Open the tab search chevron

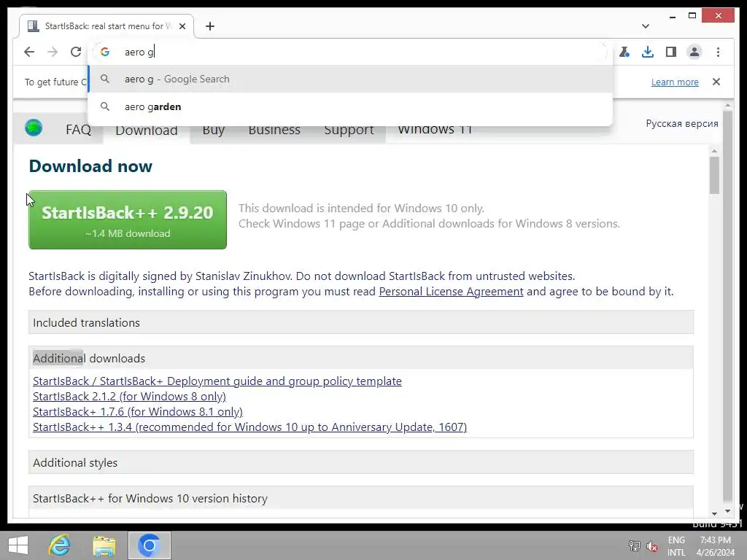(645, 26)
